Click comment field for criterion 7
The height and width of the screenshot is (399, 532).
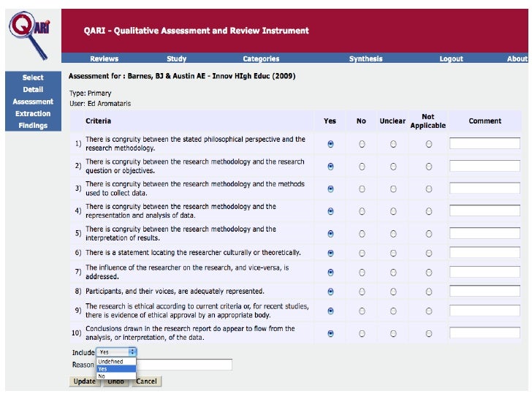[x=484, y=271]
